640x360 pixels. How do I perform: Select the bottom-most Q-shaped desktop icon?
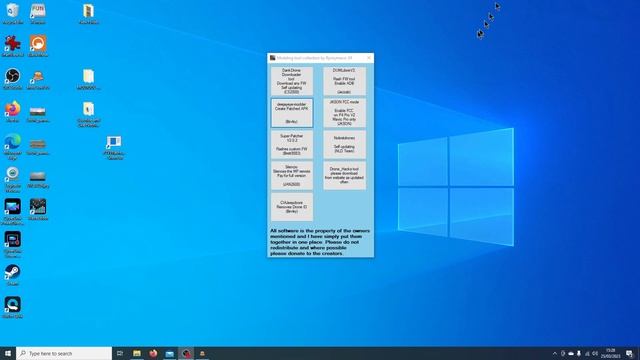(13, 307)
